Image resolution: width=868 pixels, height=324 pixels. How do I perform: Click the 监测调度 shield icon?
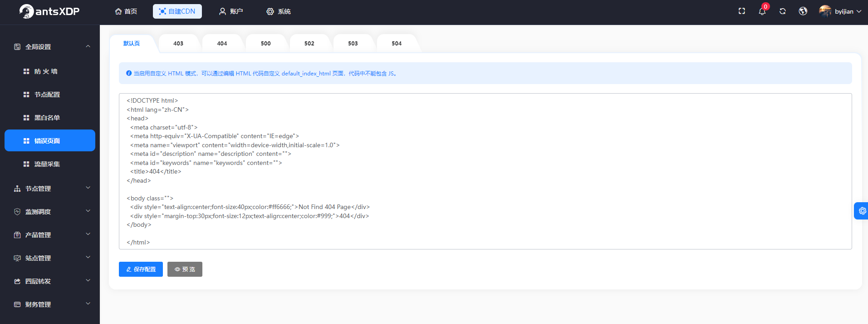pos(17,212)
